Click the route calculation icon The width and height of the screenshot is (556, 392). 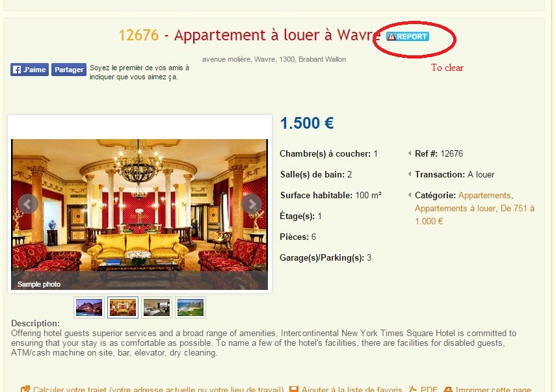[x=25, y=389]
